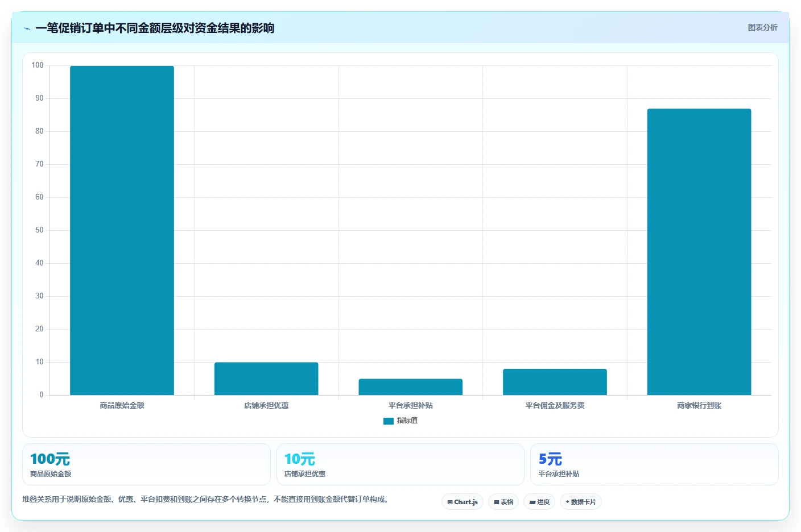This screenshot has width=801, height=532.
Task: Click the chart title 一笔促销订单中不同金额层级对资金结果的影响
Action: [155, 28]
